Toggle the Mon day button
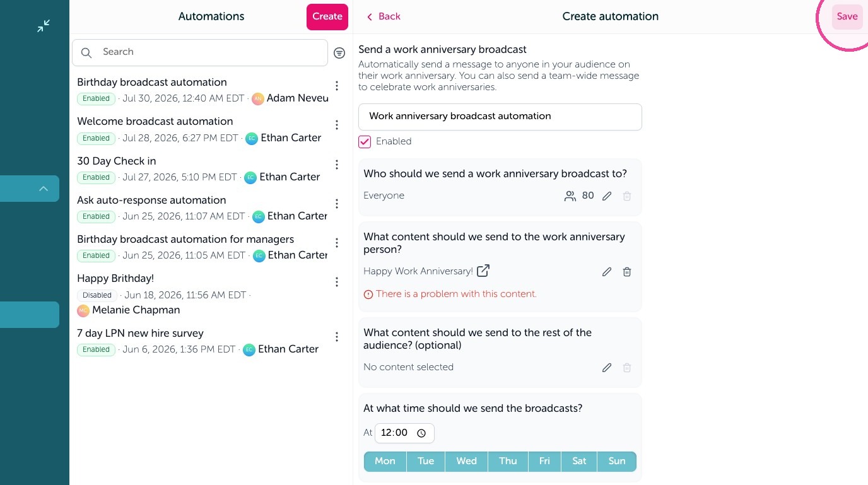Viewport: 868px width, 485px height. click(385, 461)
